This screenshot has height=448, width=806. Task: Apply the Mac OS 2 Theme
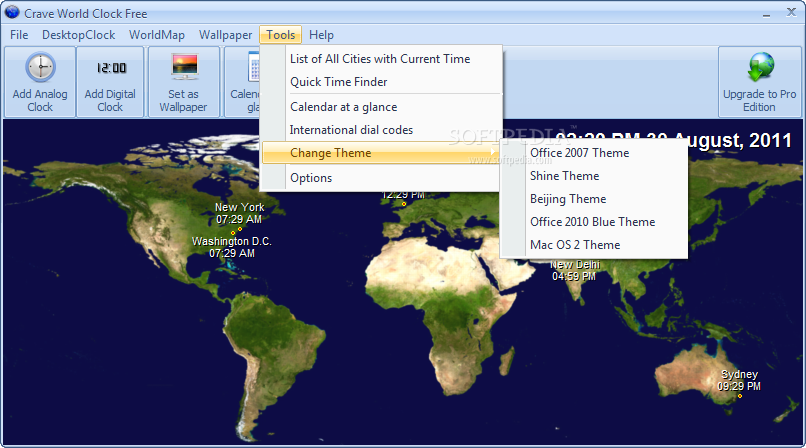click(x=594, y=245)
